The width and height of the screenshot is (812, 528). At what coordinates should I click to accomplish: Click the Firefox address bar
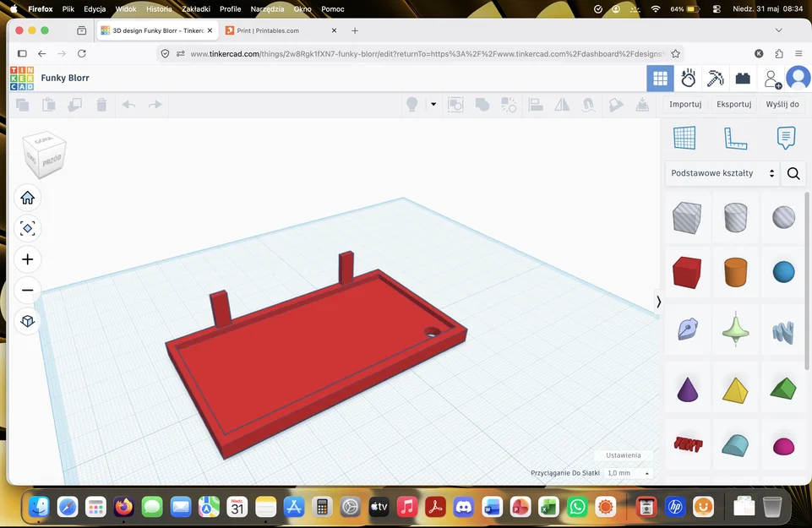pyautogui.click(x=419, y=54)
